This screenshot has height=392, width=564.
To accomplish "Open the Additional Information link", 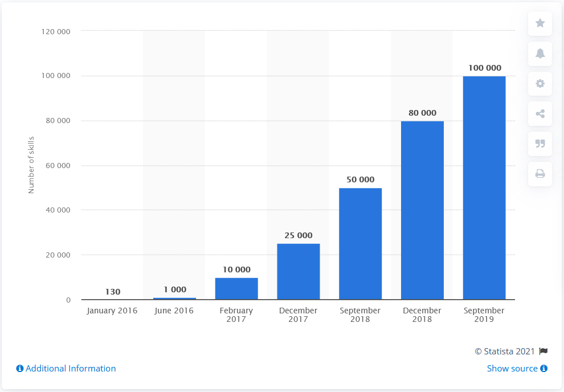I will point(71,369).
